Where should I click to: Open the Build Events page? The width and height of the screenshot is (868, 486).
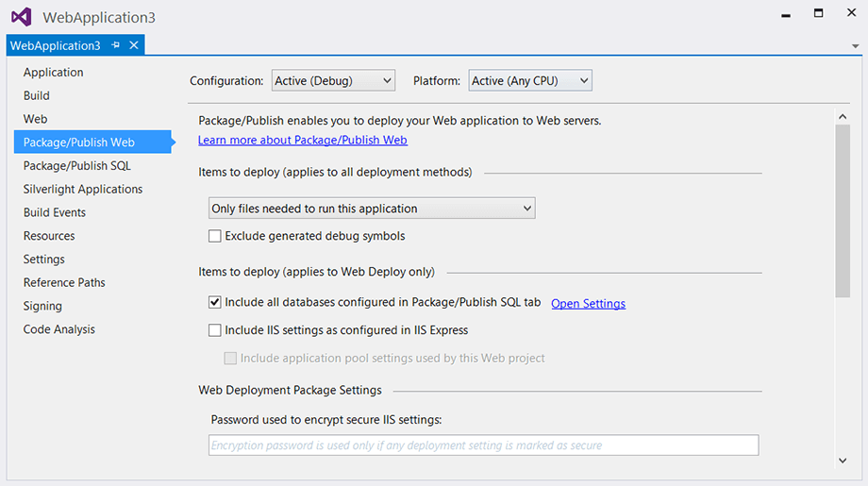[55, 212]
